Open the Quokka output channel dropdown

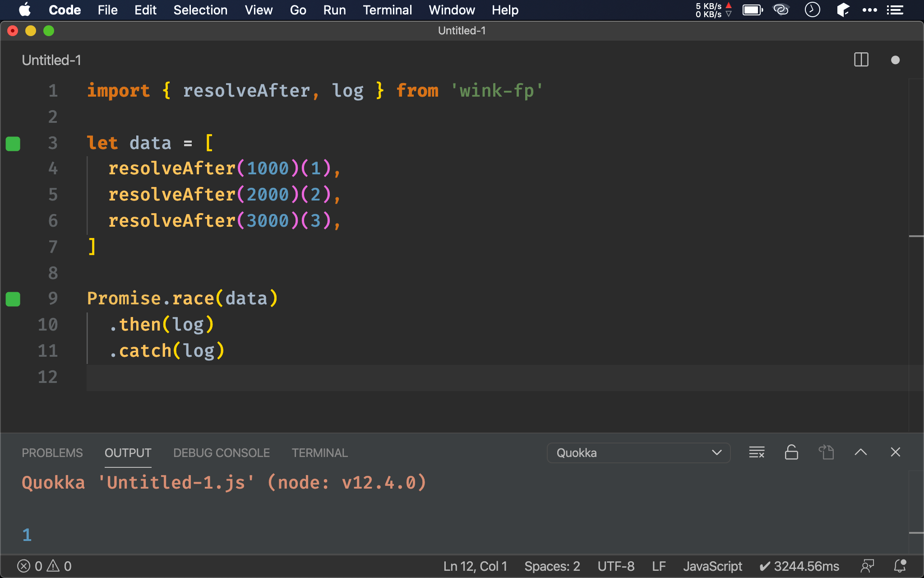(x=638, y=452)
